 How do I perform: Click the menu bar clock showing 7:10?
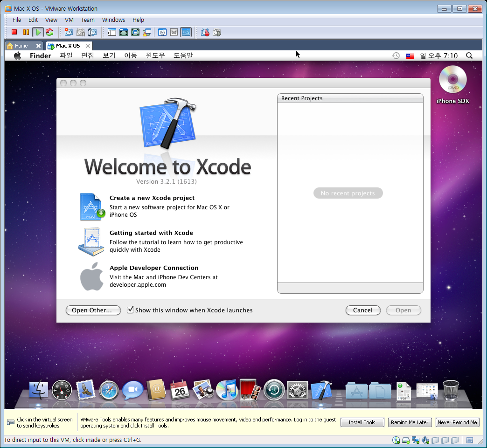pos(439,55)
